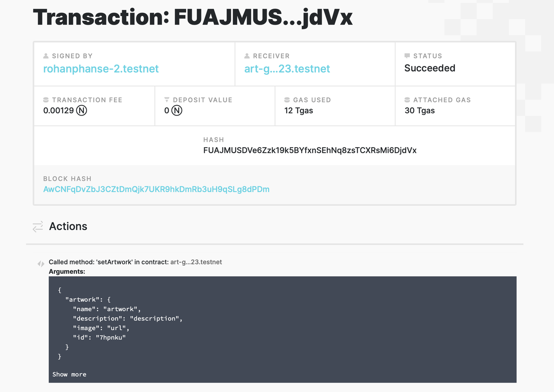554x392 pixels.
Task: Click the stack icon beside ATTACHED GAS
Action: [x=407, y=100]
